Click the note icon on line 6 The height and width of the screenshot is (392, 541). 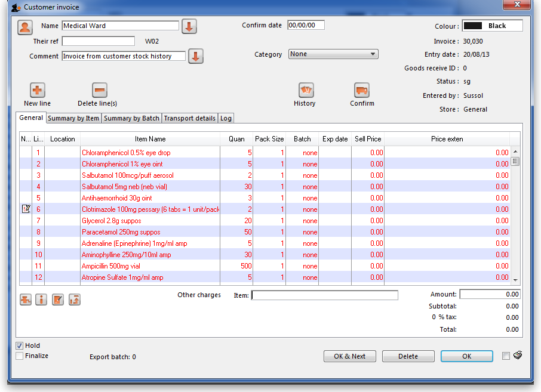click(x=26, y=209)
